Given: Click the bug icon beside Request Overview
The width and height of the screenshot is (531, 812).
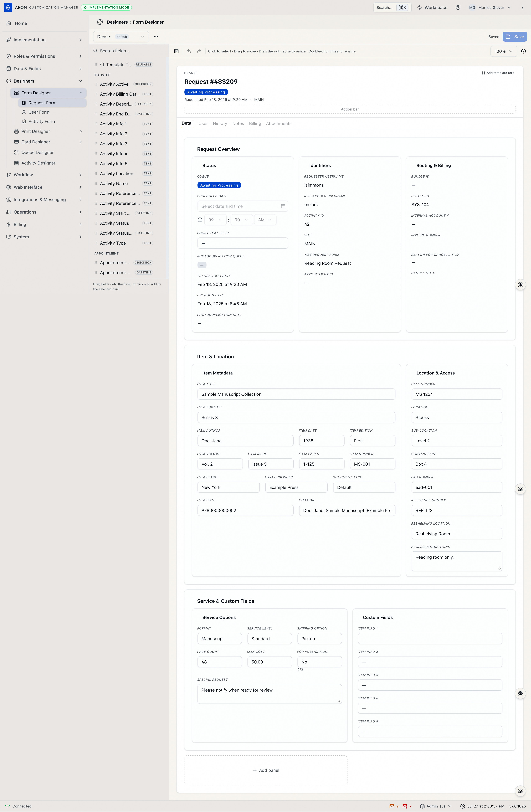Looking at the screenshot, I should pyautogui.click(x=520, y=284).
